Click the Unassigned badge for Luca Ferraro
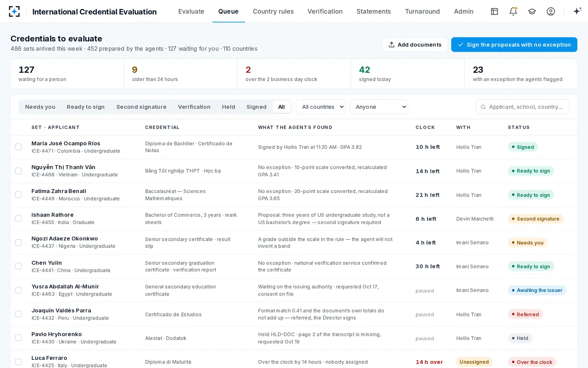 pyautogui.click(x=474, y=362)
